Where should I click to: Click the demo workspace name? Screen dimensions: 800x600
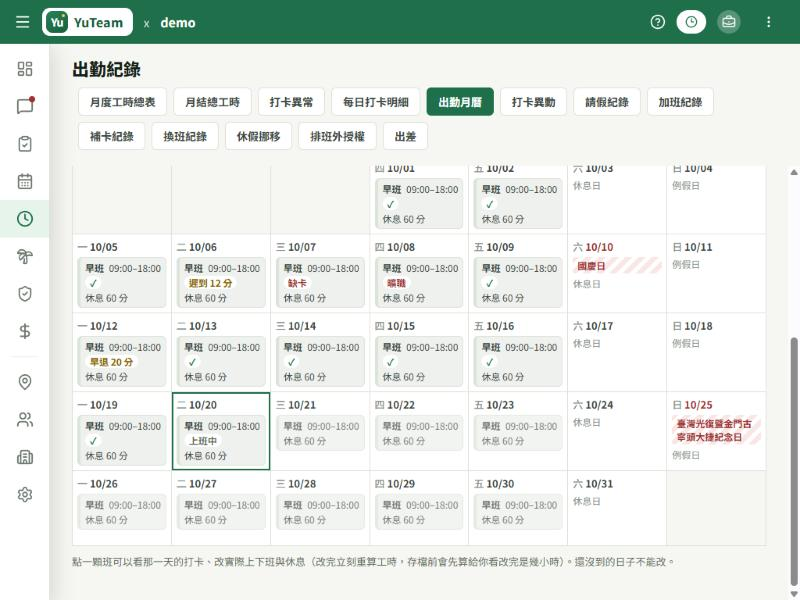pyautogui.click(x=178, y=22)
